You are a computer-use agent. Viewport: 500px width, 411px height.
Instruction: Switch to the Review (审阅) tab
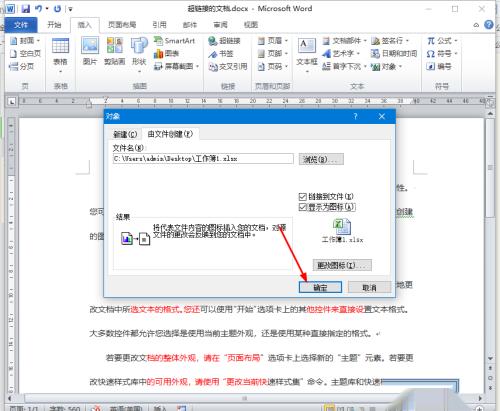click(x=220, y=25)
